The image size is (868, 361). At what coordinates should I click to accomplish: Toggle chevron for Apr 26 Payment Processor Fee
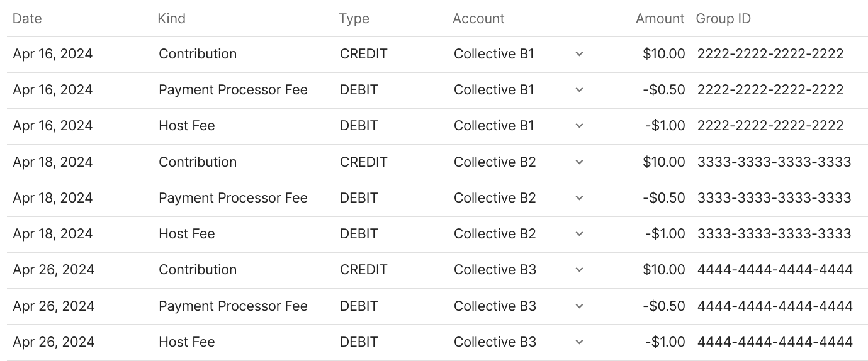[x=579, y=306]
